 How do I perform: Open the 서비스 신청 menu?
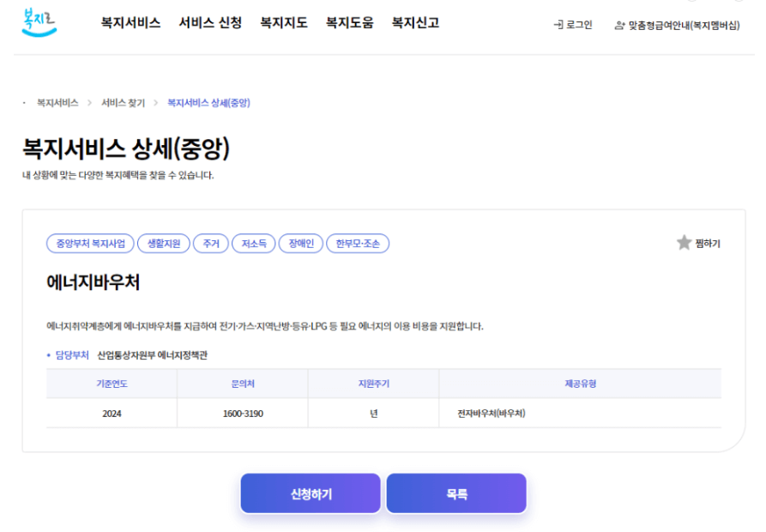click(211, 23)
